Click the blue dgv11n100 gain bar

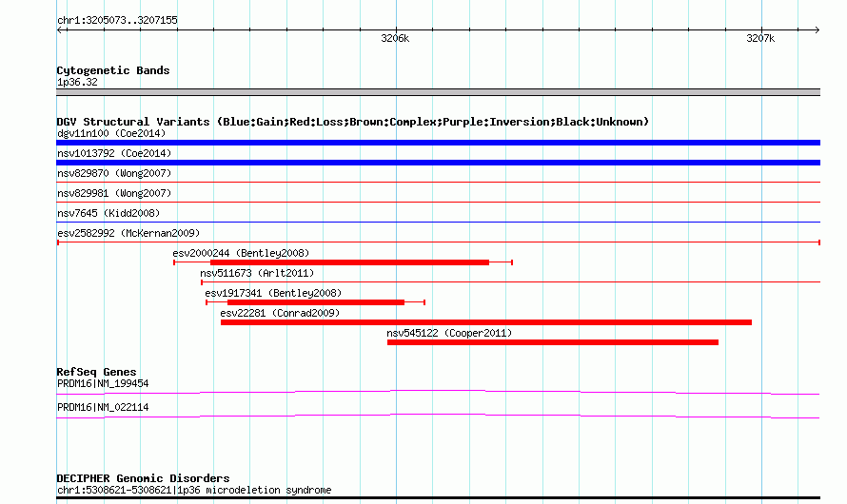[438, 143]
